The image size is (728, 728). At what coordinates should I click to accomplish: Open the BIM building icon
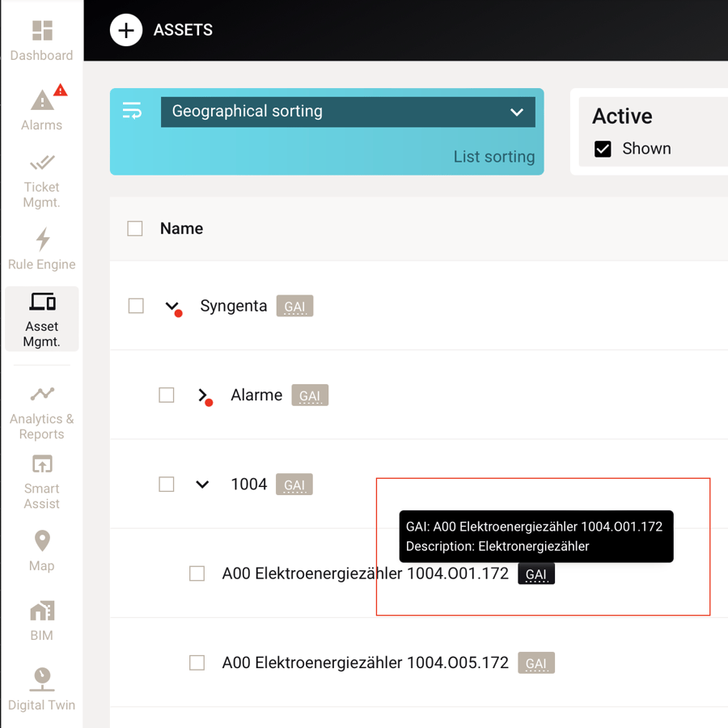[42, 611]
